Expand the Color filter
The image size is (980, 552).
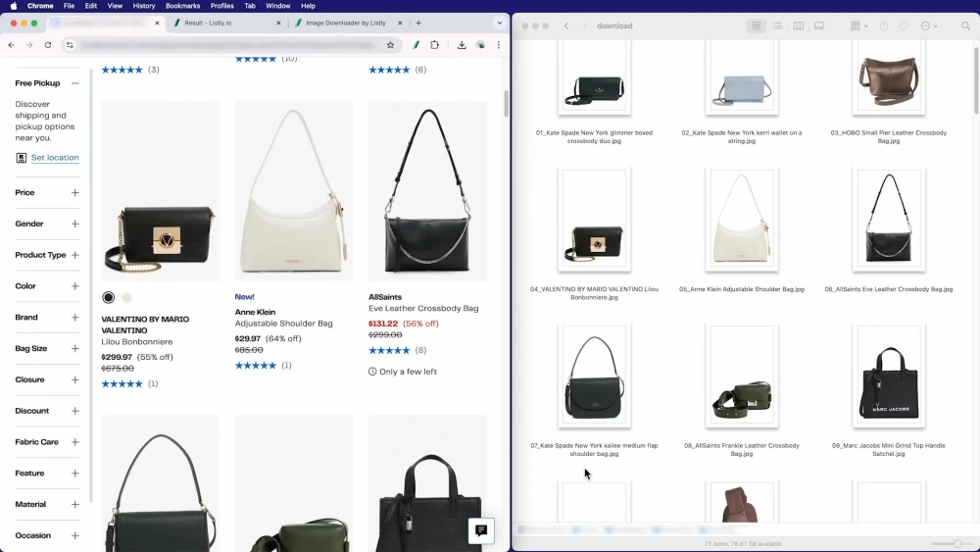tap(75, 286)
